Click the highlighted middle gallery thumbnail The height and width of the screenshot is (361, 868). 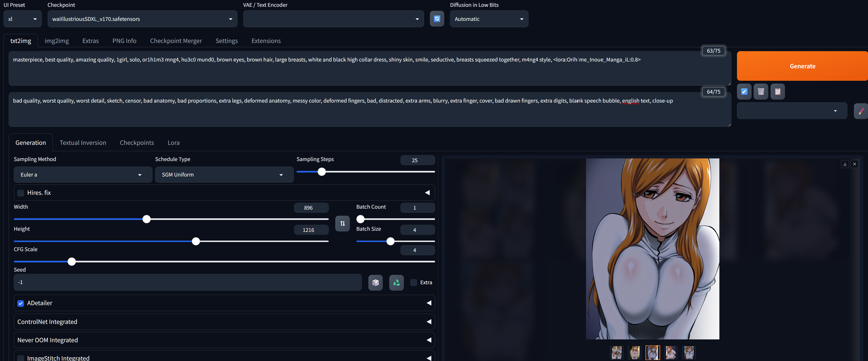(653, 353)
